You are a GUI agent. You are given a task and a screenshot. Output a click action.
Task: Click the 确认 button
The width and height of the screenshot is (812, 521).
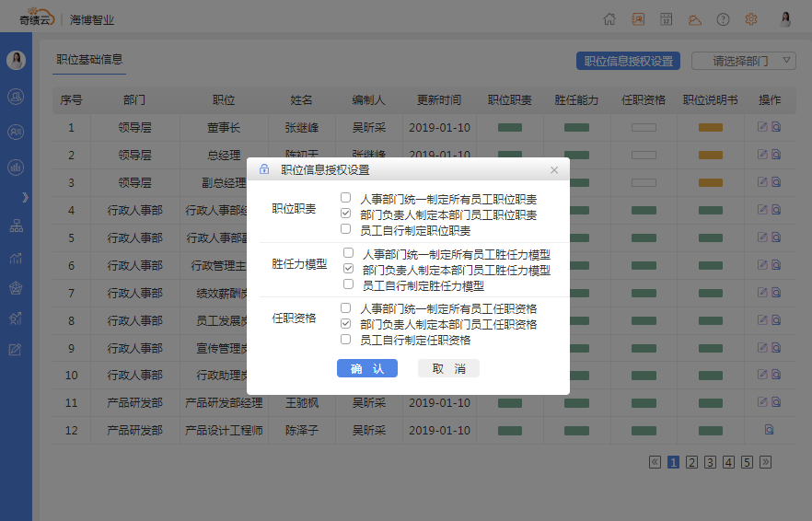click(x=367, y=368)
